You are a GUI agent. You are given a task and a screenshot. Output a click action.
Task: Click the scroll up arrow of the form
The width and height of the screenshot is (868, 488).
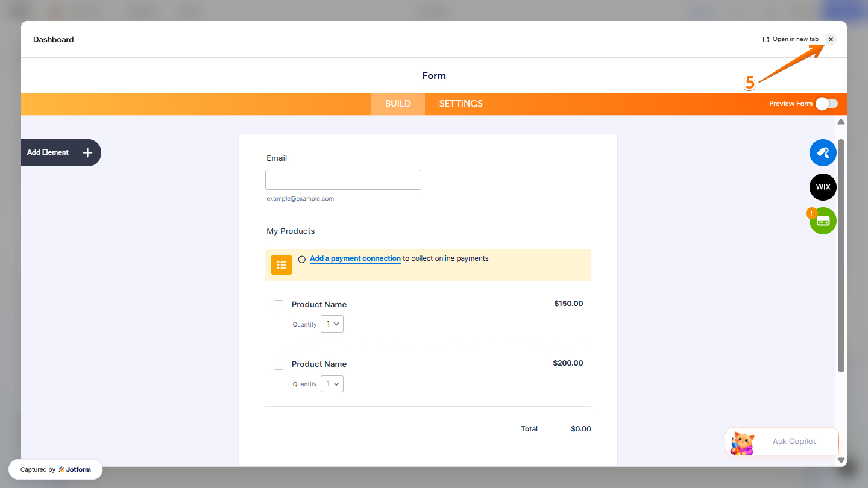click(841, 122)
